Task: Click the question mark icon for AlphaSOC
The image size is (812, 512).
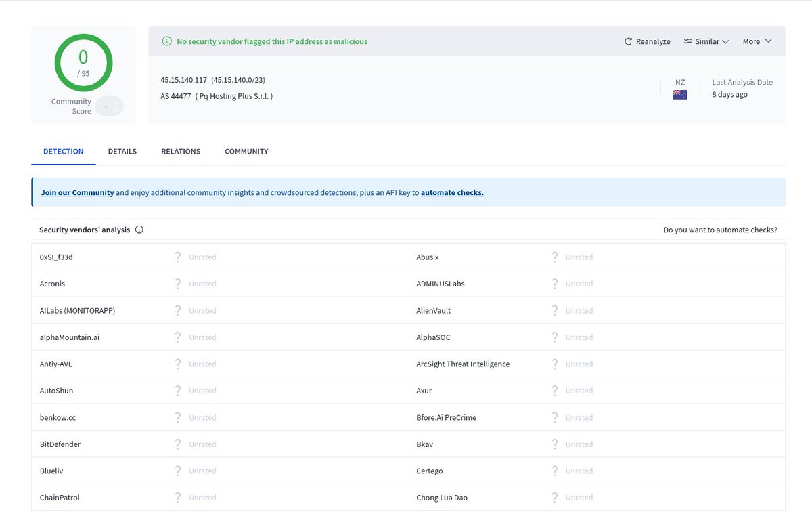Action: point(555,337)
